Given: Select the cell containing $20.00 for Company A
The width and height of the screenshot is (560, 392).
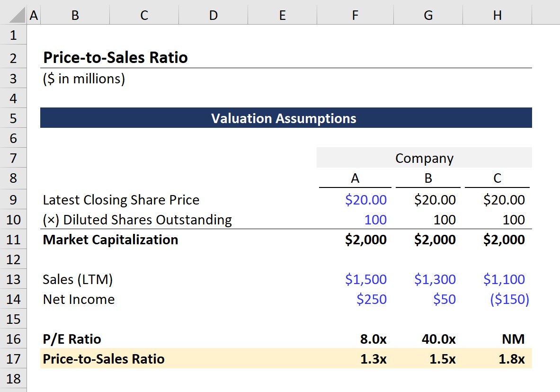Looking at the screenshot, I should point(366,200).
